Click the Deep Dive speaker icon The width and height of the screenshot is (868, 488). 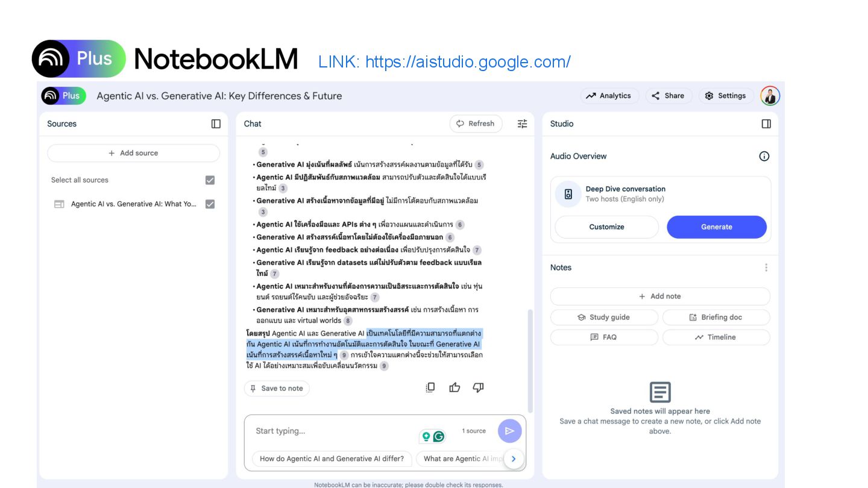click(x=568, y=194)
